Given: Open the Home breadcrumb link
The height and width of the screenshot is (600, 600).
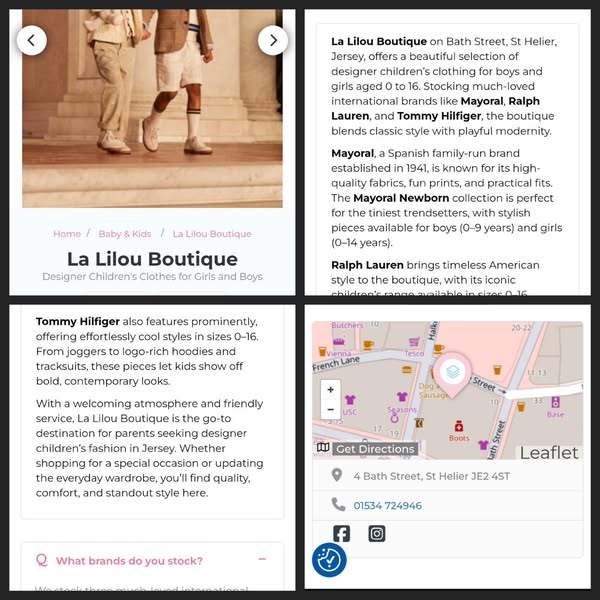Looking at the screenshot, I should (67, 234).
